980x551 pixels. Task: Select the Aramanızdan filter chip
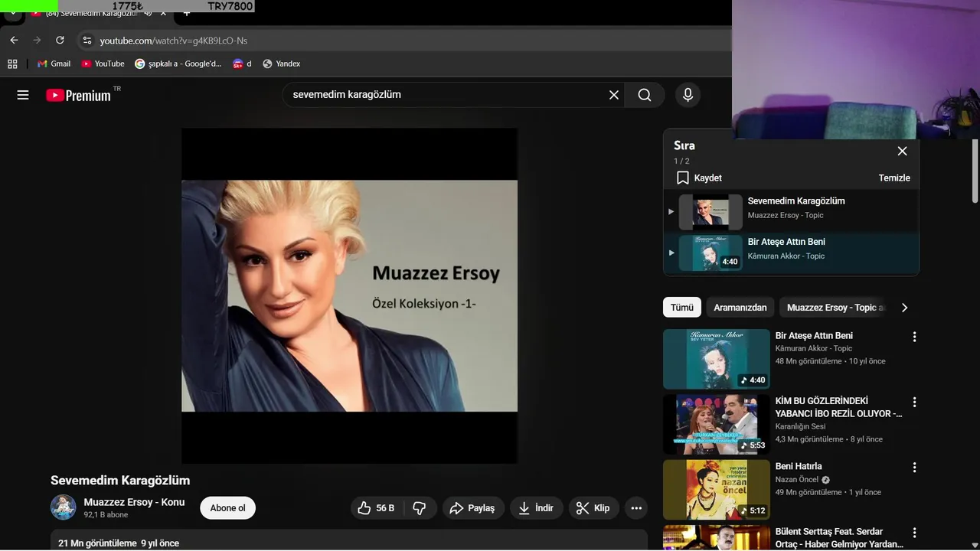[740, 308]
